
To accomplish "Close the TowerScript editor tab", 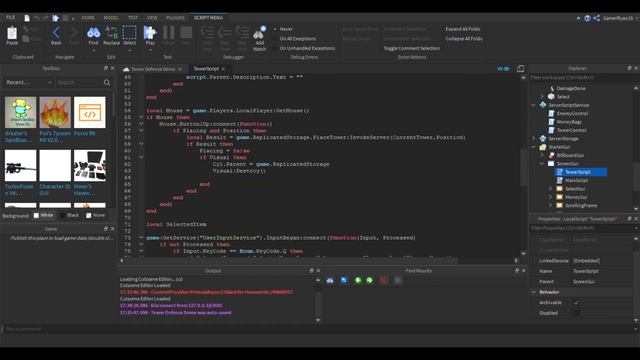I will (x=223, y=69).
